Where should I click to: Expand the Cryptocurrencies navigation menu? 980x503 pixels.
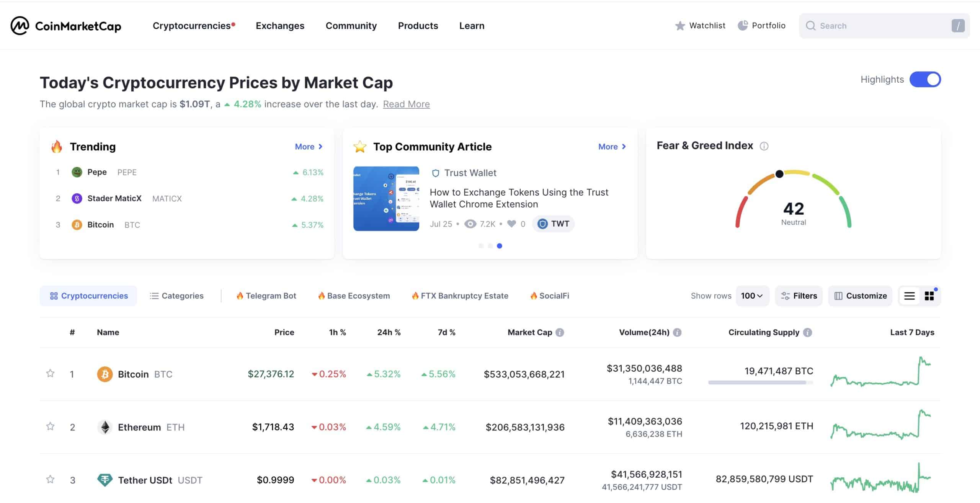[193, 26]
